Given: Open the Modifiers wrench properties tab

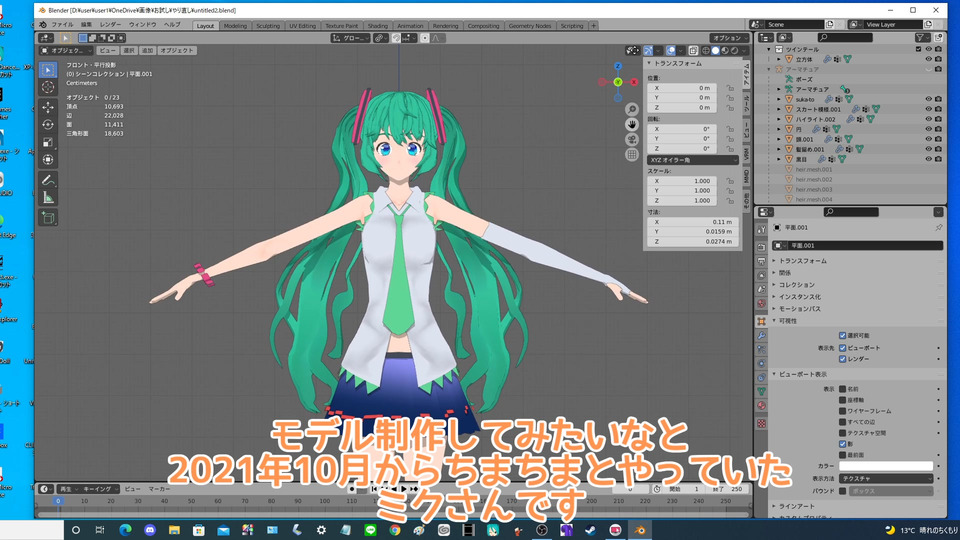Looking at the screenshot, I should tap(761, 336).
